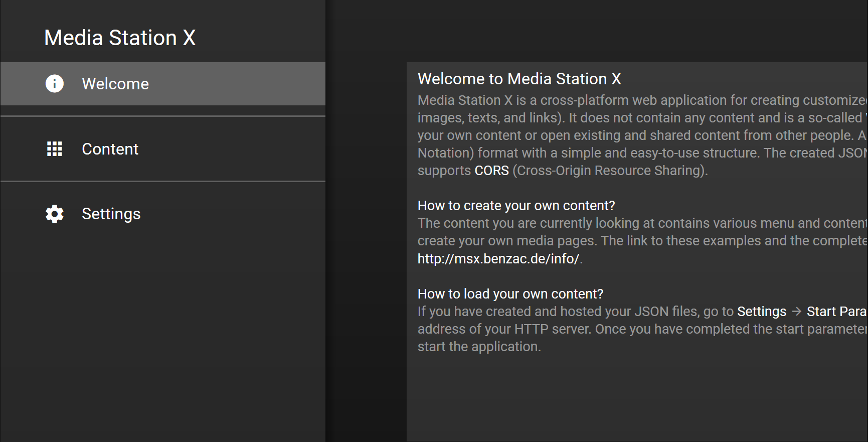The image size is (868, 442).
Task: Click the gear icon beside Settings
Action: click(55, 214)
